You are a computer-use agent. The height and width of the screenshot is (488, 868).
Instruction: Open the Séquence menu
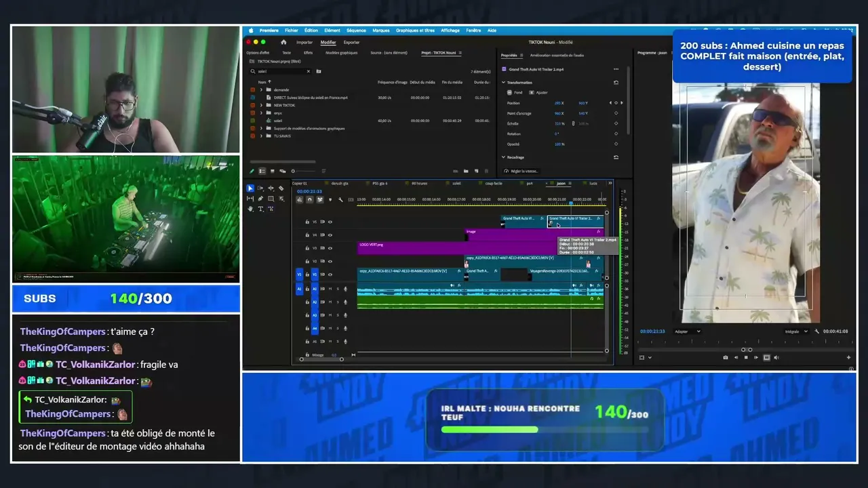coord(356,30)
